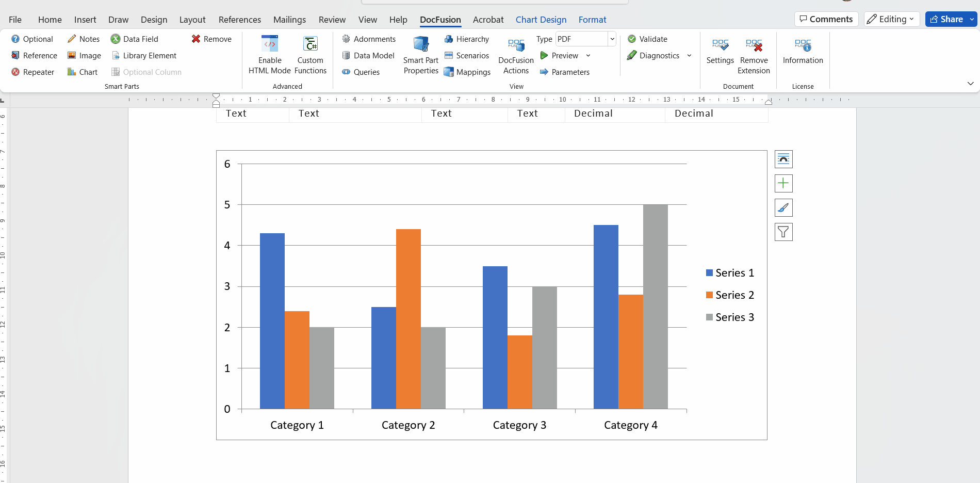This screenshot has width=980, height=483.
Task: Open chart Layout Options button
Action: (x=783, y=159)
